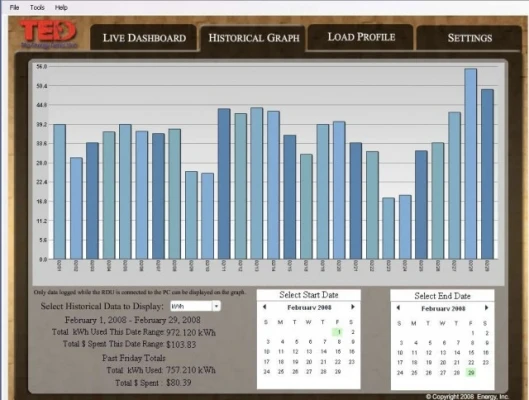Choose day 14 in End Date calendar
This screenshot has width=529, height=400.
[457, 353]
